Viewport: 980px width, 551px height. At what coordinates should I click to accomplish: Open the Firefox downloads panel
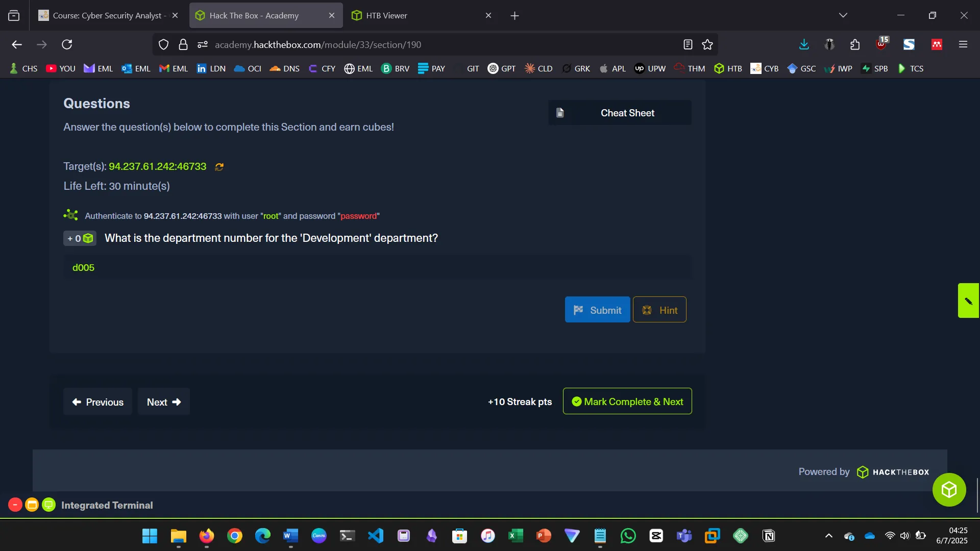click(804, 45)
